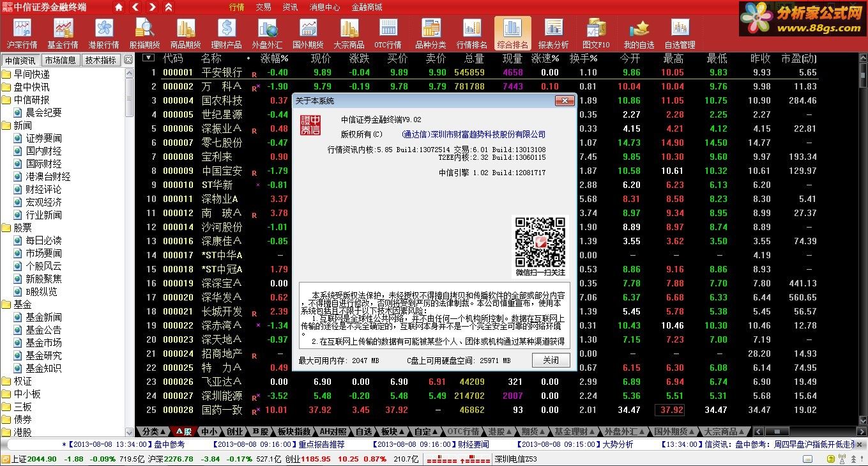Open the 大势分析 ticker headline
The height and width of the screenshot is (466, 868).
click(x=618, y=444)
